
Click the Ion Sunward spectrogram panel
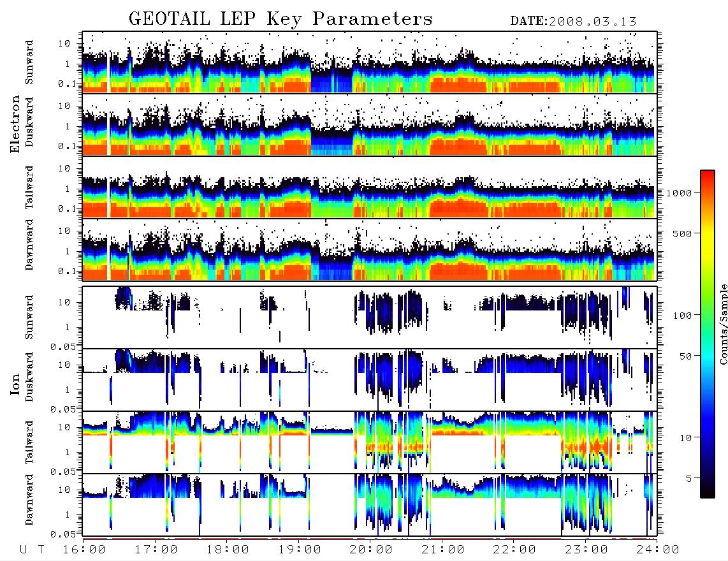click(370, 317)
